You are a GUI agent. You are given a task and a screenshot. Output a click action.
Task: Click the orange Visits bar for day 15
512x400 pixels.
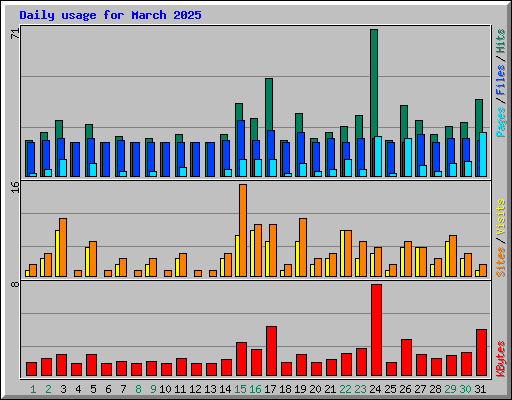click(x=243, y=230)
